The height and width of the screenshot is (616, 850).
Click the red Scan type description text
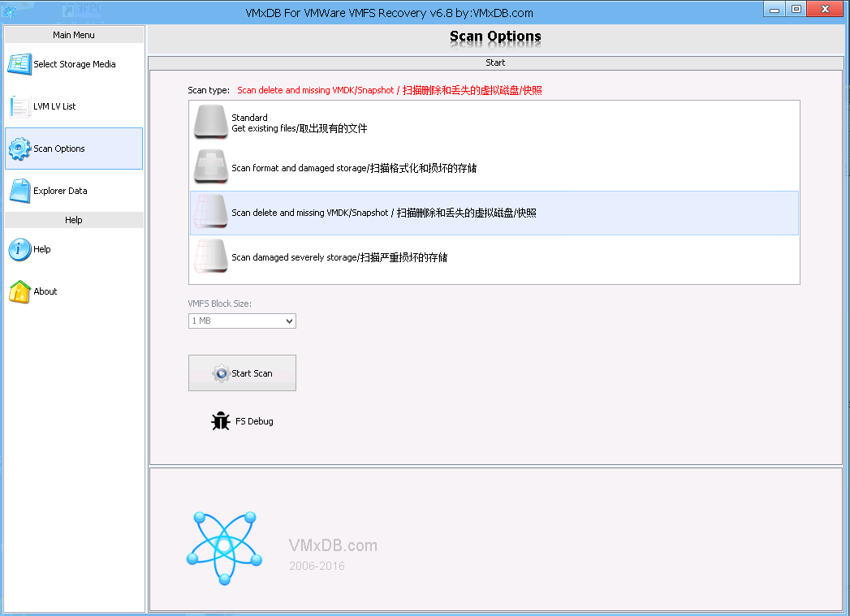[389, 90]
